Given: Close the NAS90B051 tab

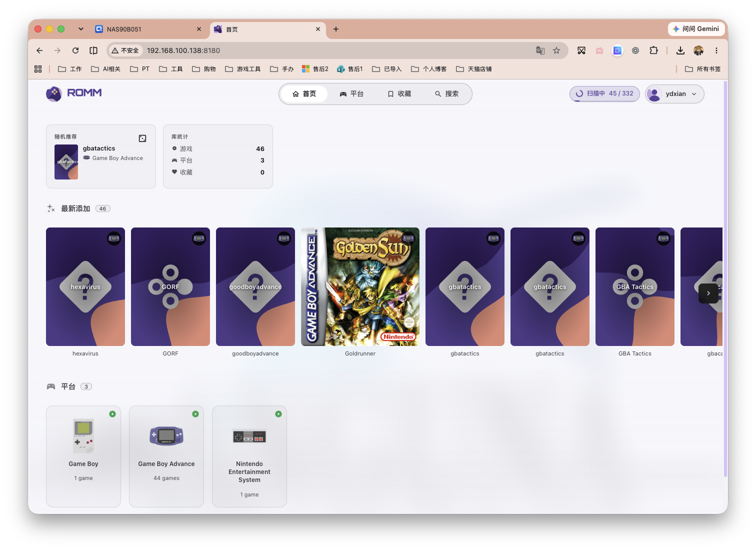Looking at the screenshot, I should [x=199, y=29].
